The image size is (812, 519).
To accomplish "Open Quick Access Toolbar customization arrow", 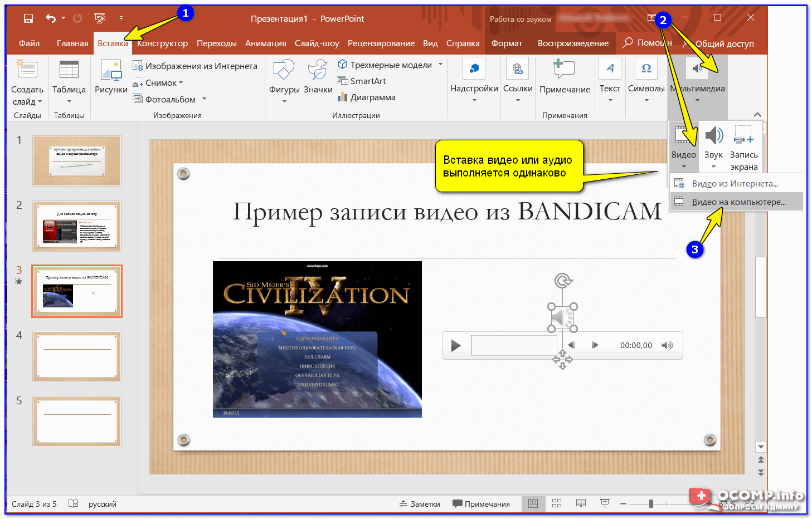I will tap(121, 18).
